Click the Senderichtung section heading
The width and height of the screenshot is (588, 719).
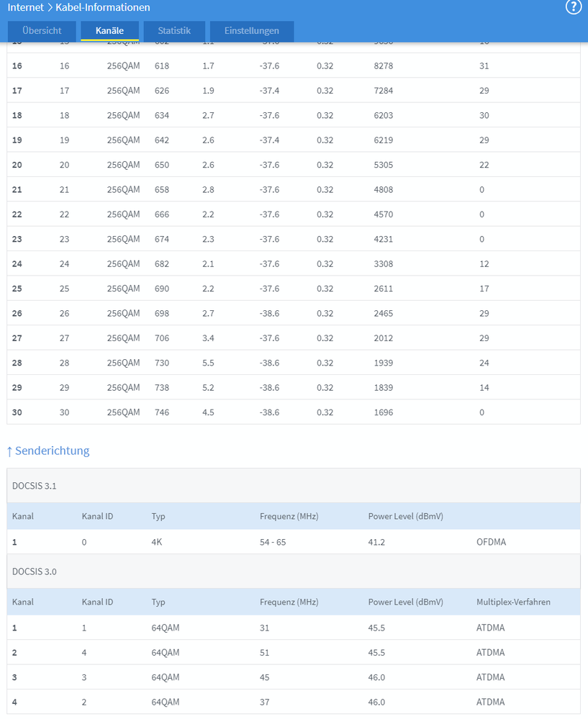click(x=53, y=451)
